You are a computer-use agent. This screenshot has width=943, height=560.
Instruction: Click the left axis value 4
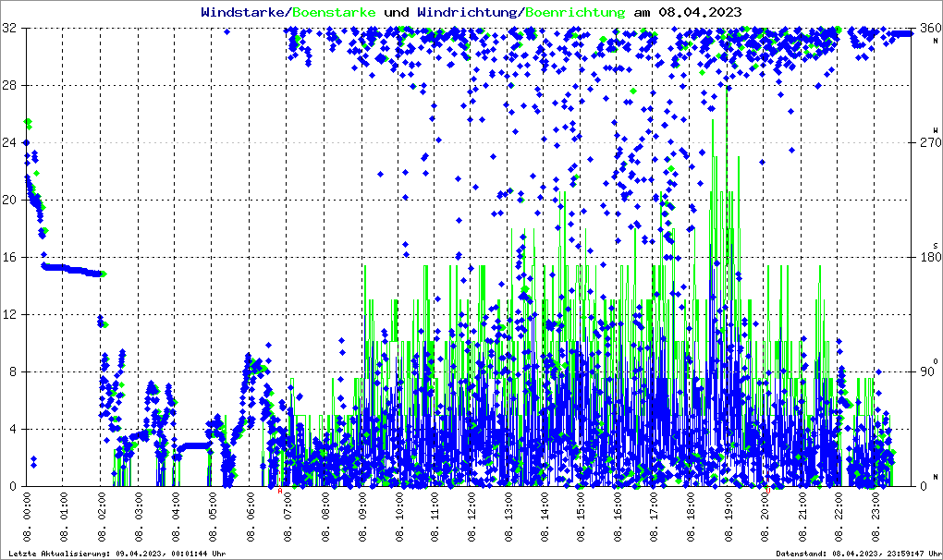pos(13,429)
